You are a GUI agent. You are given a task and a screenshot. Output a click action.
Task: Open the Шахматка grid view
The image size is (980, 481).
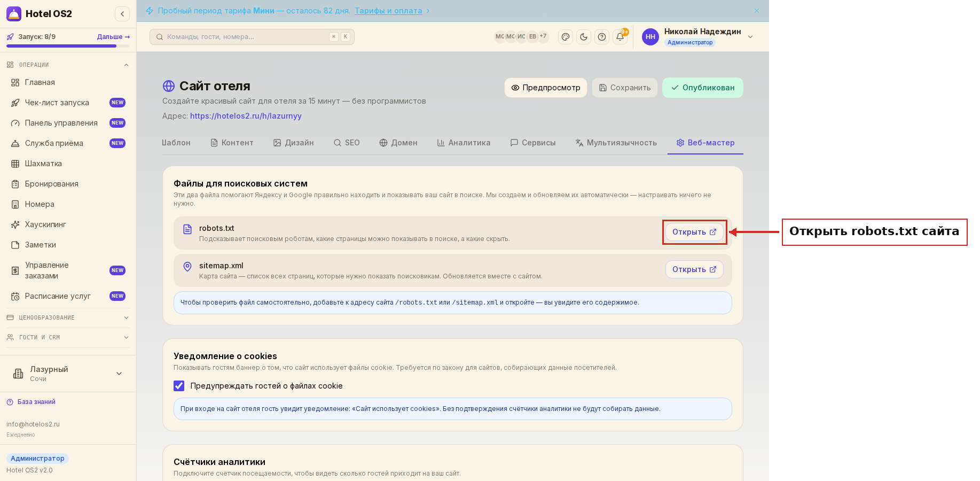pyautogui.click(x=68, y=164)
